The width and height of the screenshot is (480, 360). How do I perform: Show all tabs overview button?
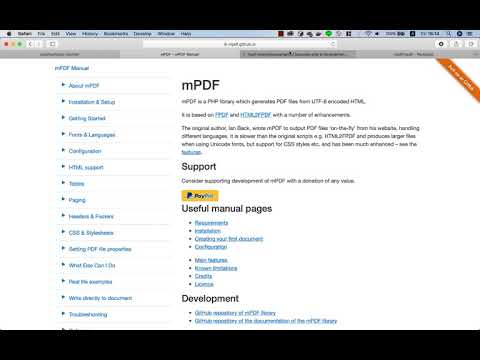tap(471, 44)
